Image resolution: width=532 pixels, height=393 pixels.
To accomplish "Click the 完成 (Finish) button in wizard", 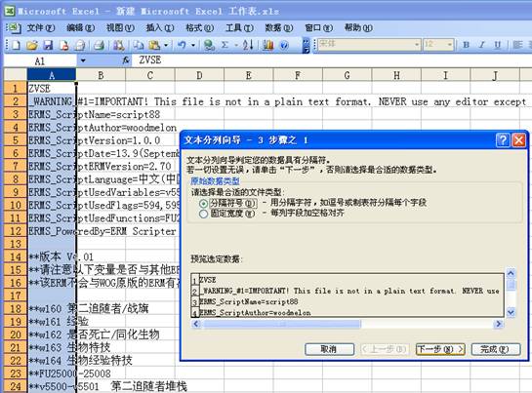I will tap(496, 349).
